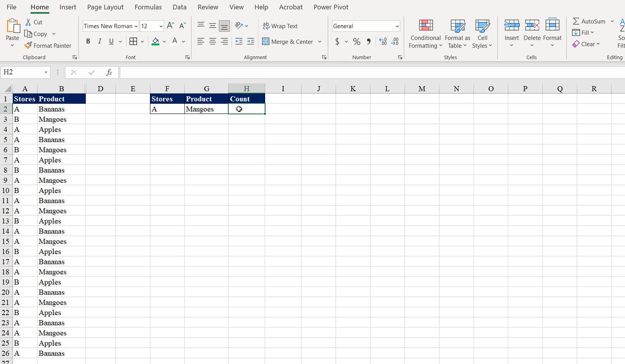Click the AutoSum button
Screen dimensions: 625x364
pyautogui.click(x=589, y=21)
